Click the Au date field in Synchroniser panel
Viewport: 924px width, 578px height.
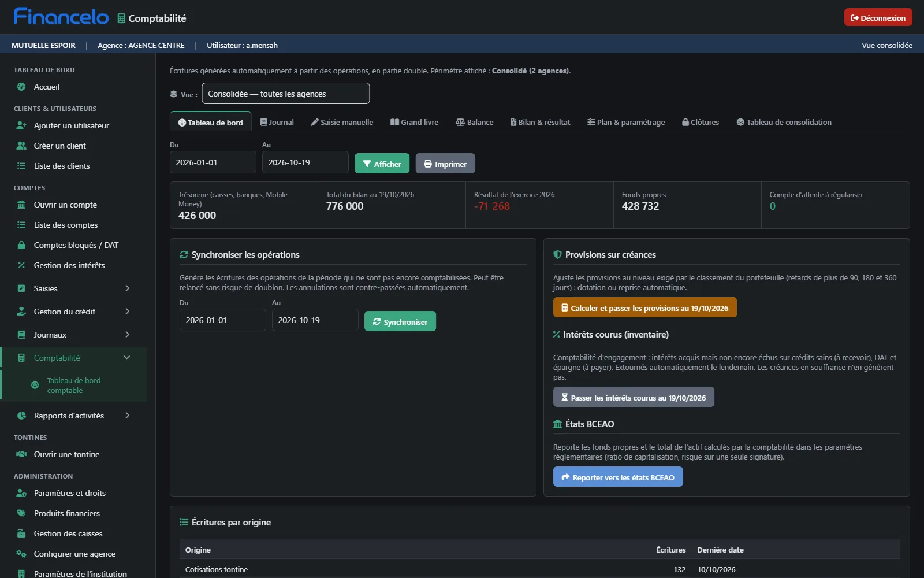(x=315, y=320)
